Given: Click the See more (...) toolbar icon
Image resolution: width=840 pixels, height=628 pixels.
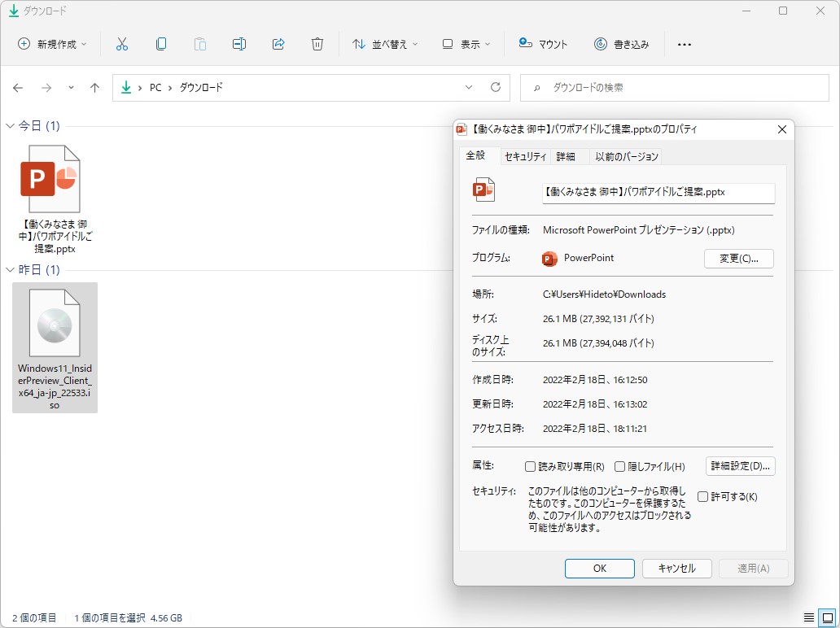Looking at the screenshot, I should [x=684, y=44].
